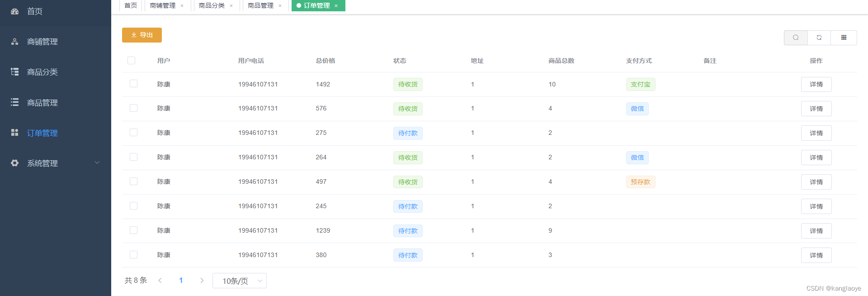Open the 10条/页 page size dropdown

(240, 281)
